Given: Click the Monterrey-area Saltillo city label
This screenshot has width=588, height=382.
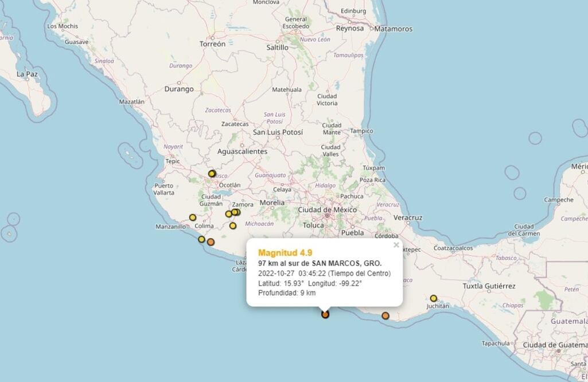Looking at the screenshot, I should (x=278, y=48).
